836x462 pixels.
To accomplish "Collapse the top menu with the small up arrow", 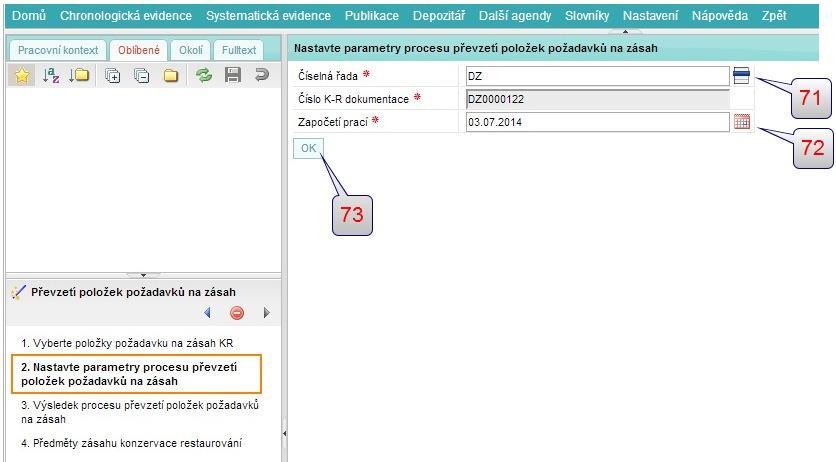I will (x=625, y=32).
